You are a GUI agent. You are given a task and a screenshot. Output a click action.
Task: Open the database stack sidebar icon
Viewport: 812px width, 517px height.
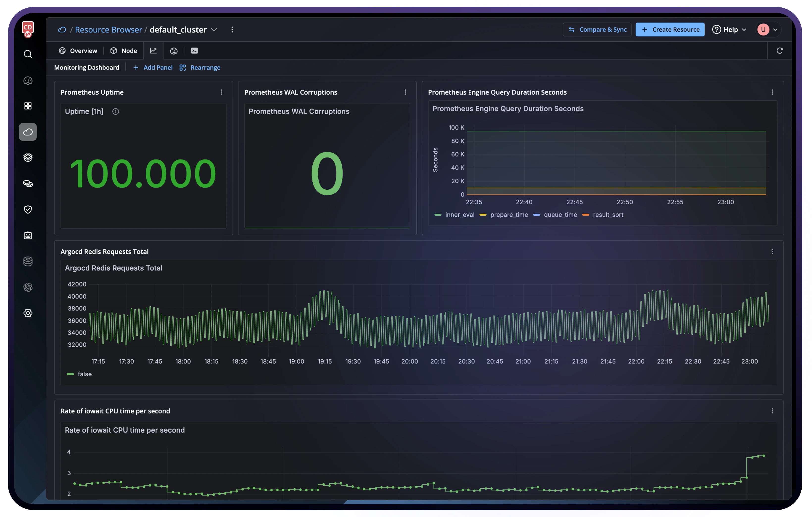[x=28, y=261]
